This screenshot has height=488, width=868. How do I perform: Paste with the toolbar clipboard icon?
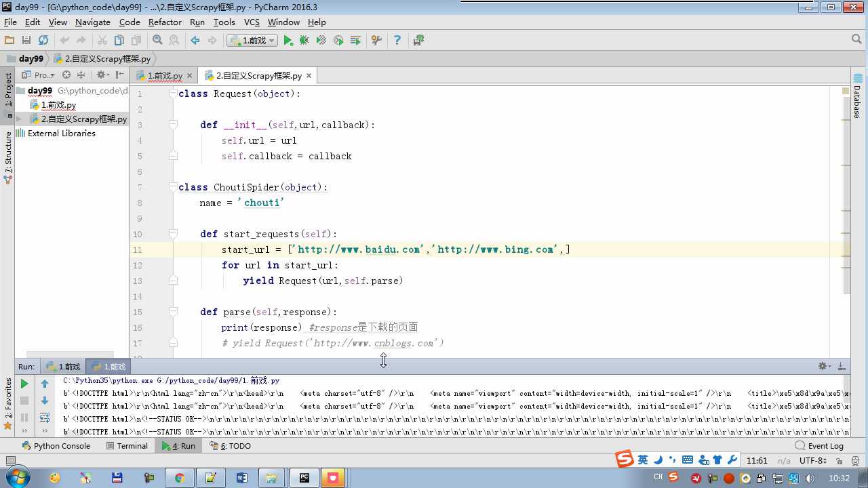[x=136, y=41]
